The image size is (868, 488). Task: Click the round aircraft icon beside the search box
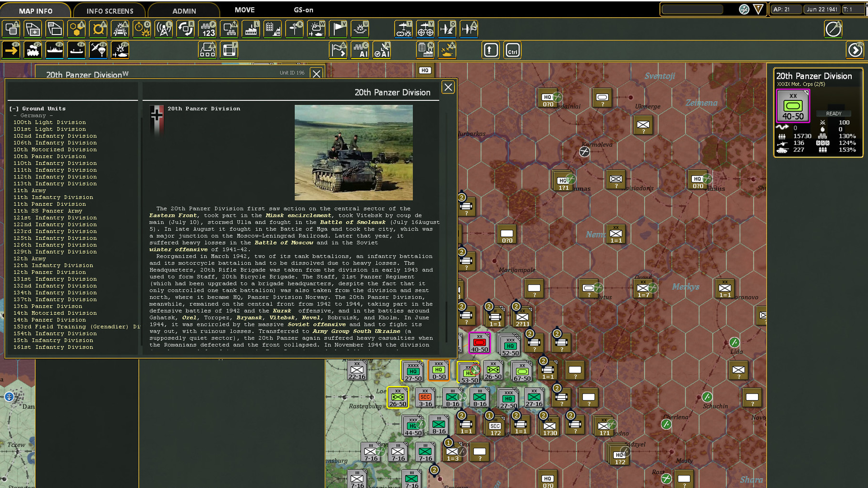(x=744, y=9)
